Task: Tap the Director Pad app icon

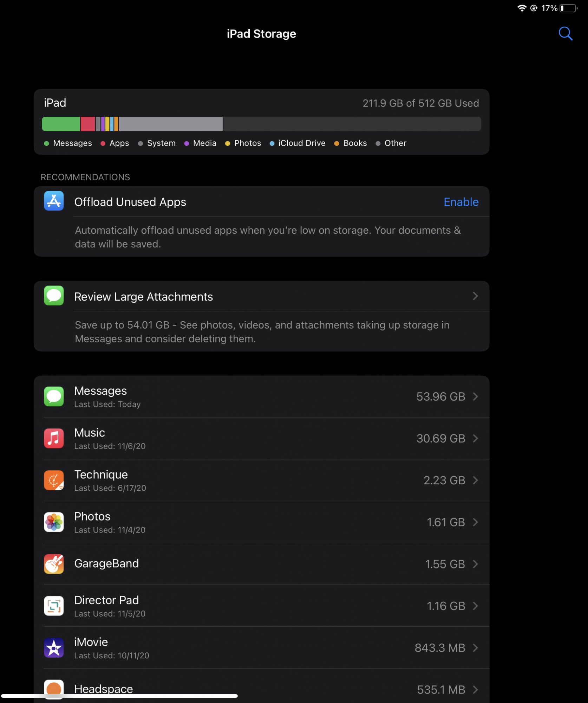Action: click(x=54, y=606)
